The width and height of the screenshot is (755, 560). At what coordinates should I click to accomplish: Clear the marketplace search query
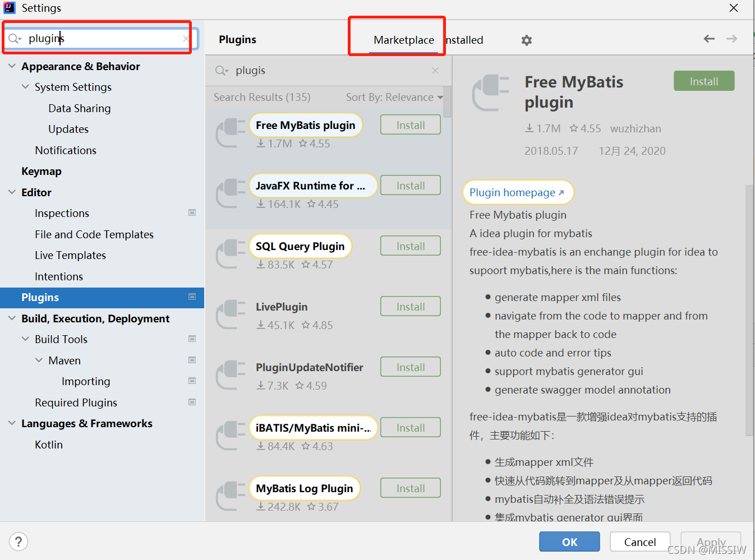click(x=435, y=71)
